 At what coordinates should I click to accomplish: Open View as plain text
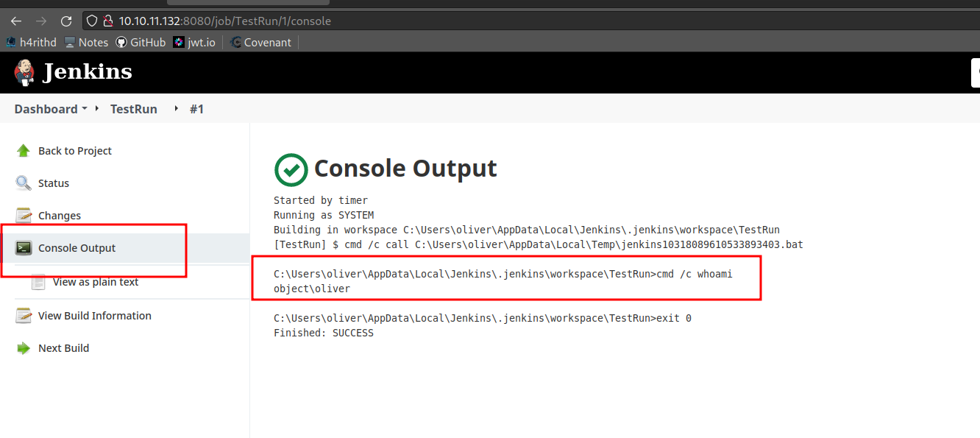pos(96,282)
